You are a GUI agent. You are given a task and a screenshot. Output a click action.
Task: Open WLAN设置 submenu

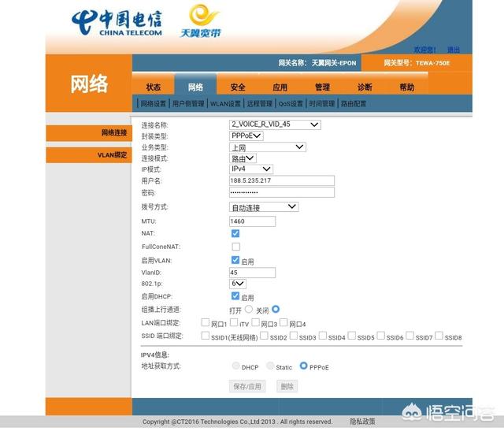click(x=225, y=103)
